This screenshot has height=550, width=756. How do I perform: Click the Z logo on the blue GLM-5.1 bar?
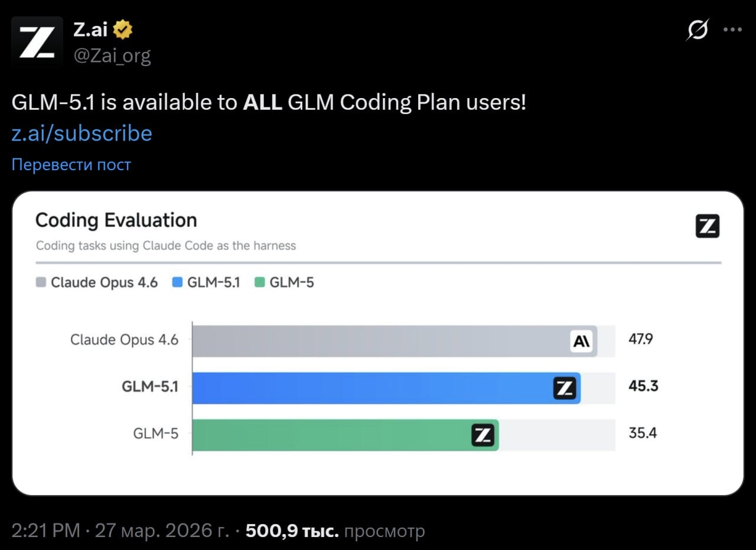click(565, 388)
